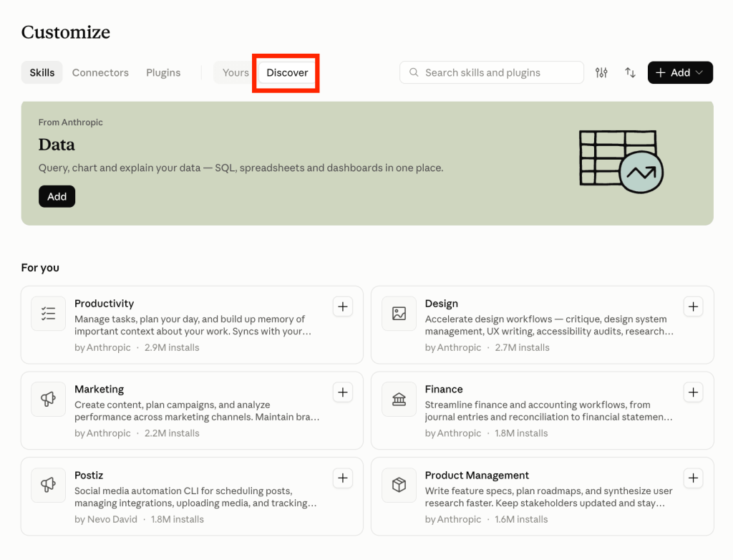Click the sort arrows icon
The image size is (733, 560).
tap(630, 72)
